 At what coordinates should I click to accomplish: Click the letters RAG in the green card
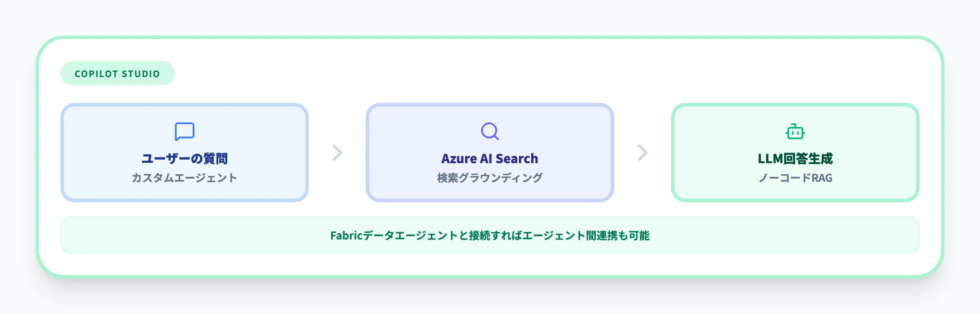point(822,178)
